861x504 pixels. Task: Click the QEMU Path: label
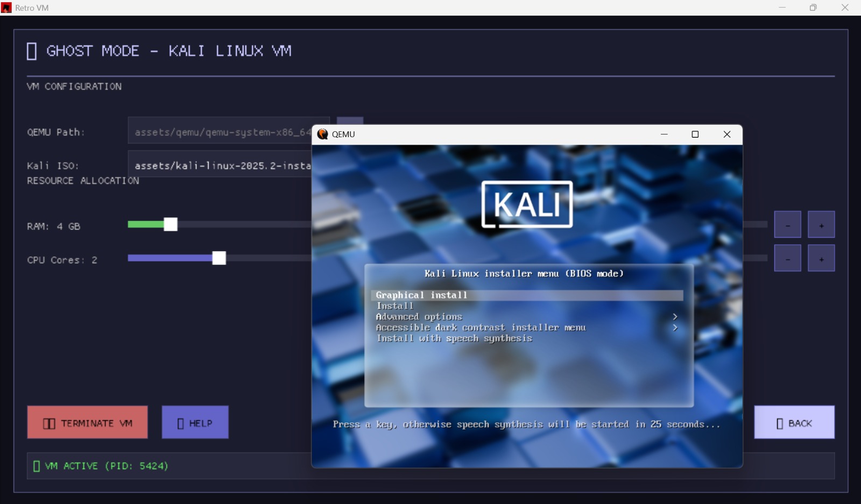(x=56, y=132)
